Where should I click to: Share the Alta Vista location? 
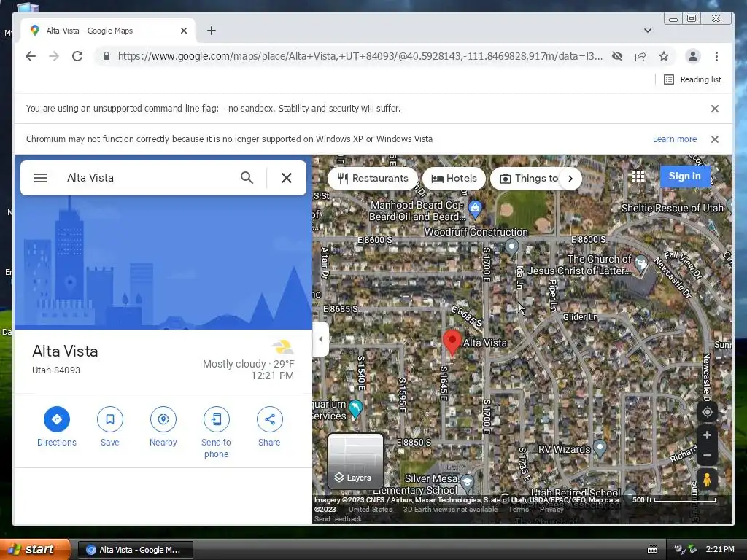pyautogui.click(x=269, y=427)
